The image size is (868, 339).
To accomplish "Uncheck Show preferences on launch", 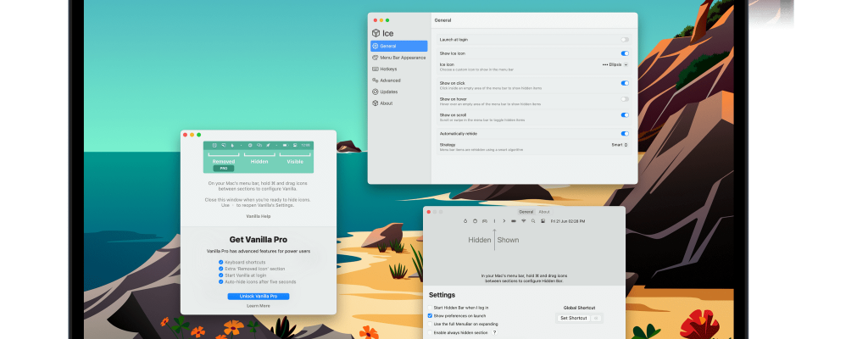I will [x=430, y=315].
